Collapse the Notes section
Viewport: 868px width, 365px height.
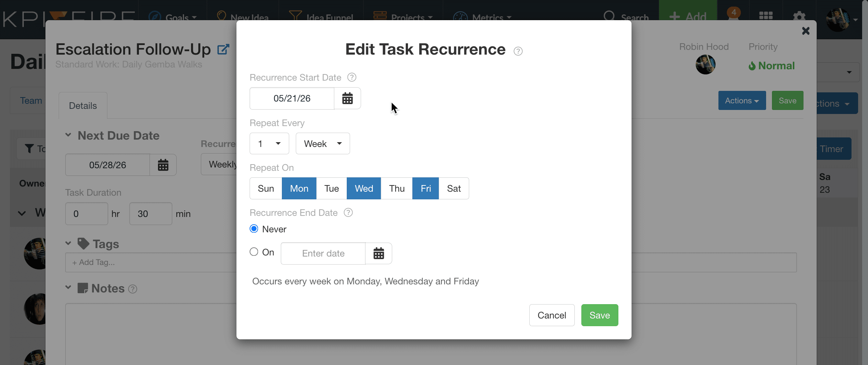[x=68, y=288]
